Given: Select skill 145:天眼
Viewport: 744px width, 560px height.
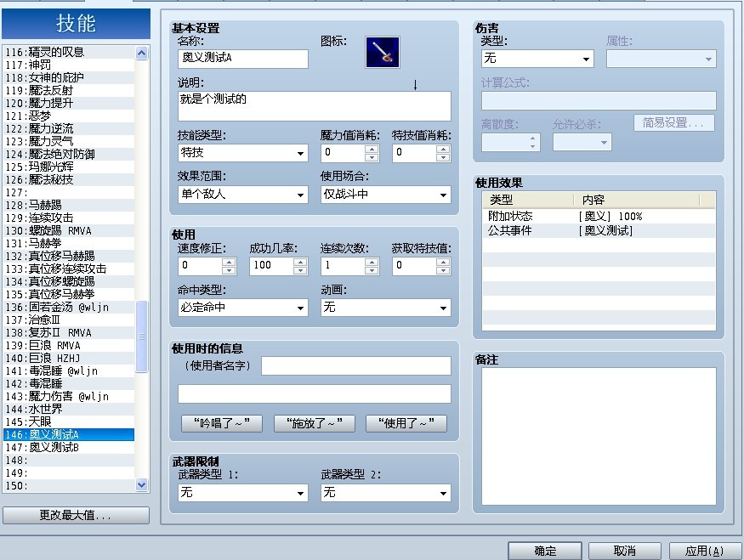Looking at the screenshot, I should 69,422.
